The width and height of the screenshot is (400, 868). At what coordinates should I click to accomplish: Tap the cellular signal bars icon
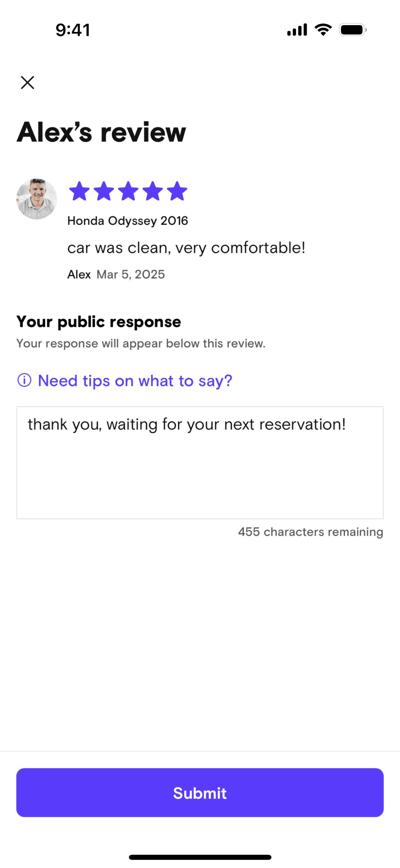297,30
